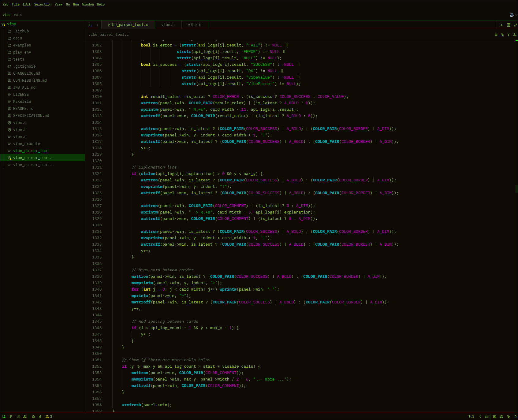Open editor controls sliders icon

[x=515, y=35]
